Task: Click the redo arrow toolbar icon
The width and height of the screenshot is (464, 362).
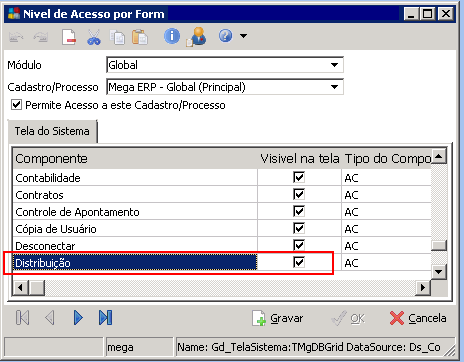Action: pos(41,36)
